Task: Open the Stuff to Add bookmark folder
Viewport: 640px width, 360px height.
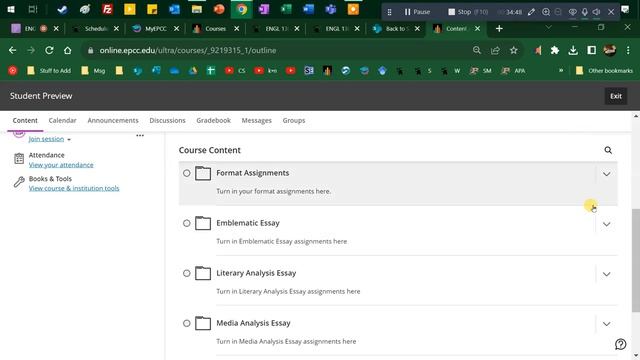Action: click(x=49, y=71)
